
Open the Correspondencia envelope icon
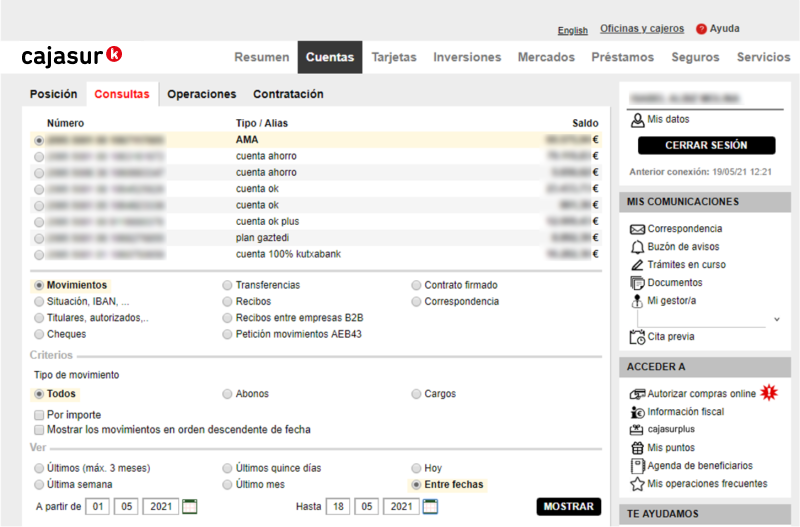(x=637, y=229)
